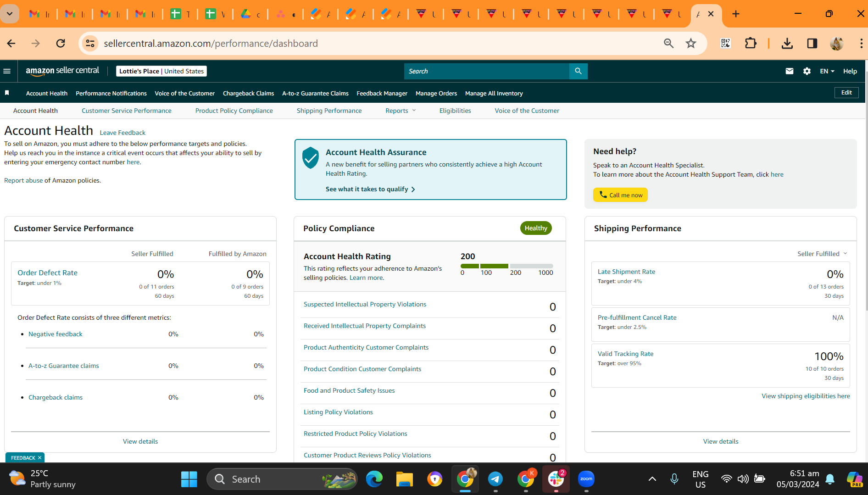Image resolution: width=868 pixels, height=495 pixels.
Task: Open the Order Defect Rate link
Action: 47,273
